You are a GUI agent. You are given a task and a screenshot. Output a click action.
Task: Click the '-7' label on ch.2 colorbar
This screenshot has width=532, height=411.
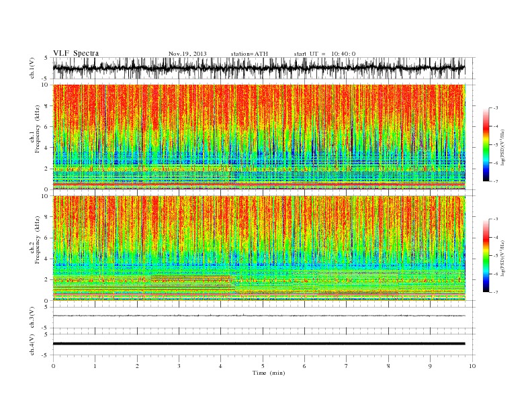(496, 292)
